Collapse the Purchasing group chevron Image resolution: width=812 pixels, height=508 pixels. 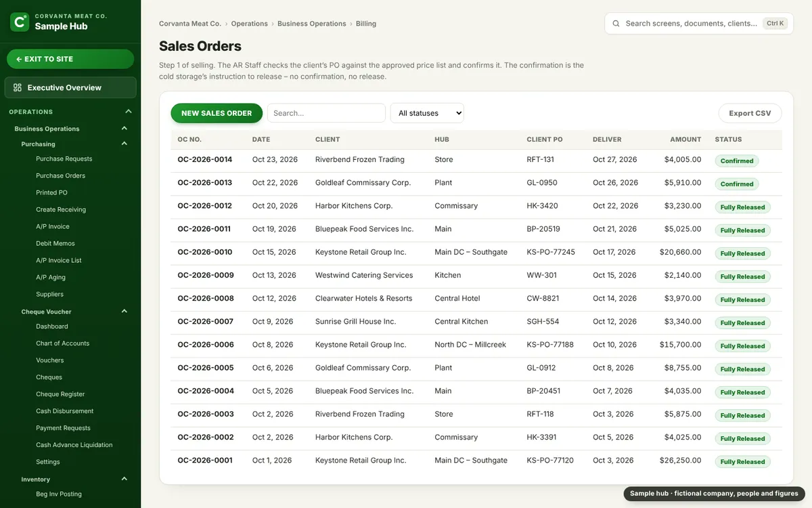[x=125, y=144]
